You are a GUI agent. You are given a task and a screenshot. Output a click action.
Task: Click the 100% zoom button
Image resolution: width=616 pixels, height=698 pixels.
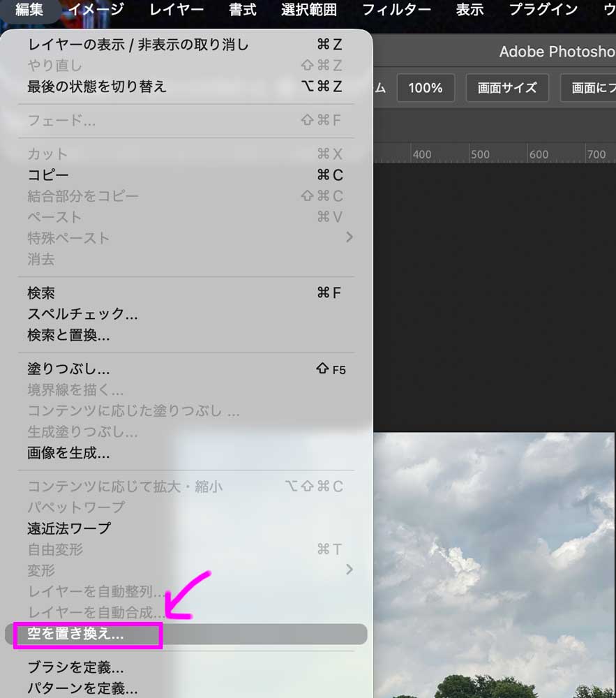tap(426, 88)
